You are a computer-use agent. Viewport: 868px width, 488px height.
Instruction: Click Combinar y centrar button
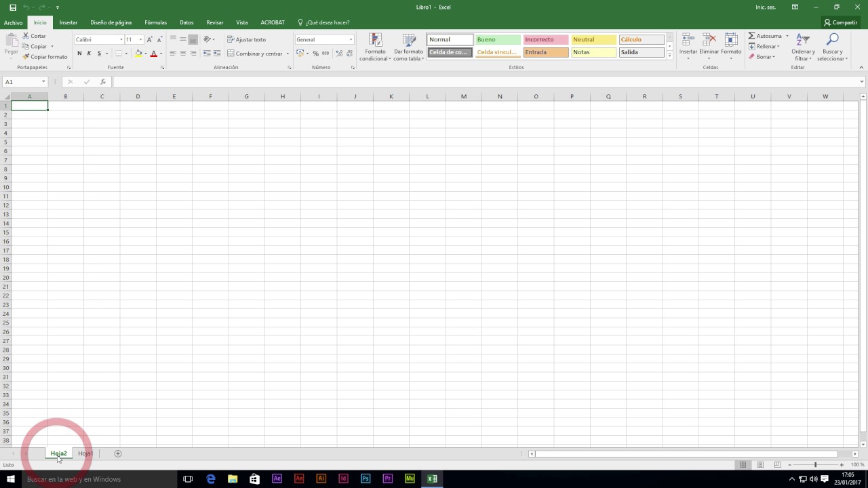(x=255, y=54)
